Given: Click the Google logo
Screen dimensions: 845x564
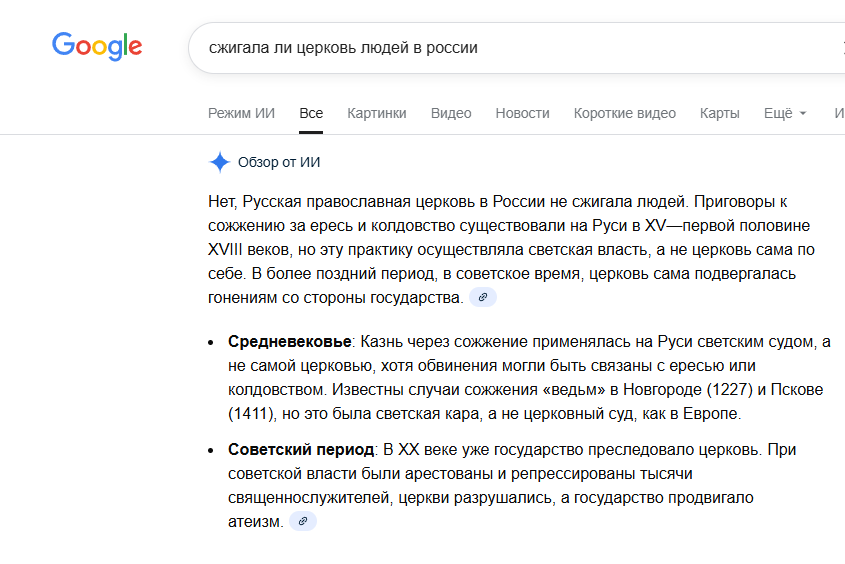Looking at the screenshot, I should [x=97, y=46].
